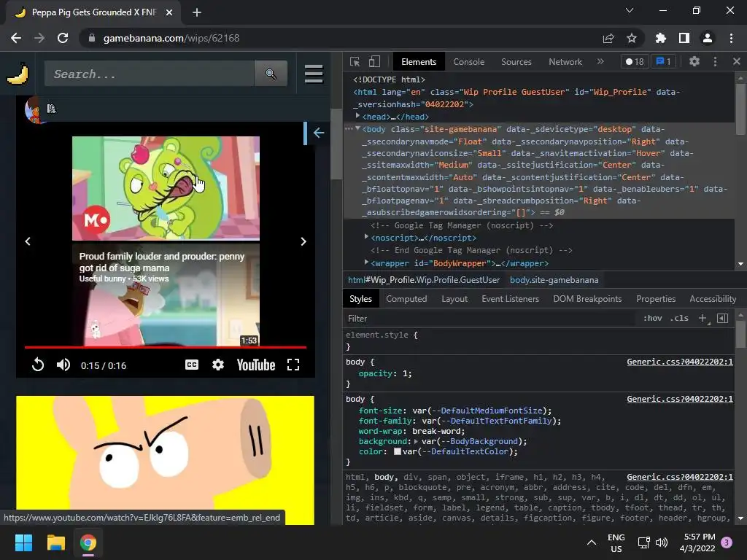Open DevTools customize three-dot menu

click(x=715, y=61)
